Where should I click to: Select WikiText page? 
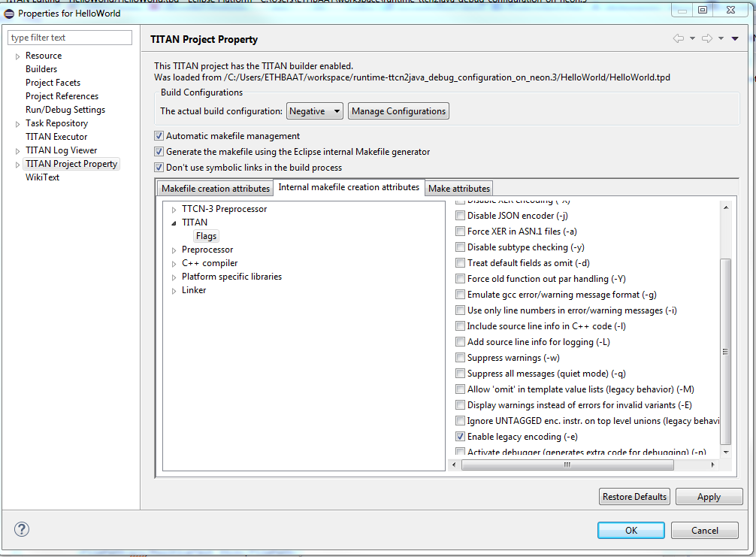coord(42,177)
